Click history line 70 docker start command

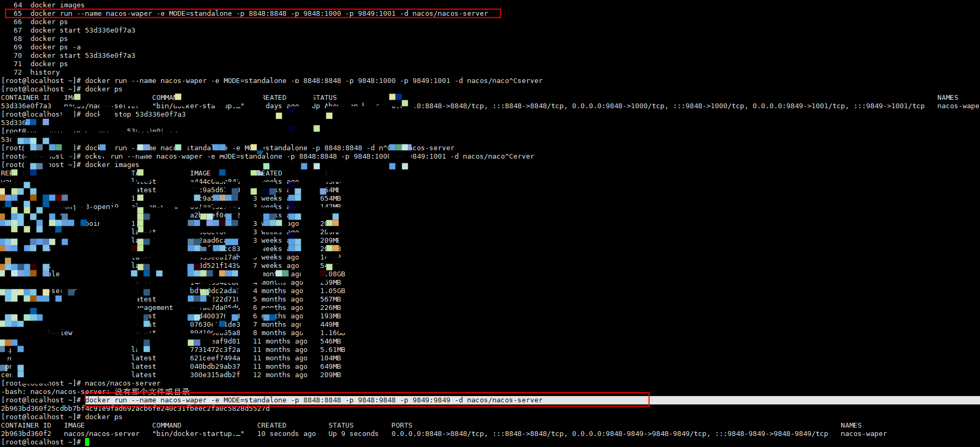click(82, 55)
